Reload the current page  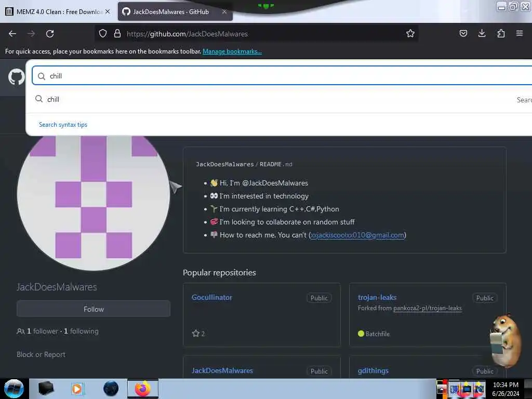50,34
